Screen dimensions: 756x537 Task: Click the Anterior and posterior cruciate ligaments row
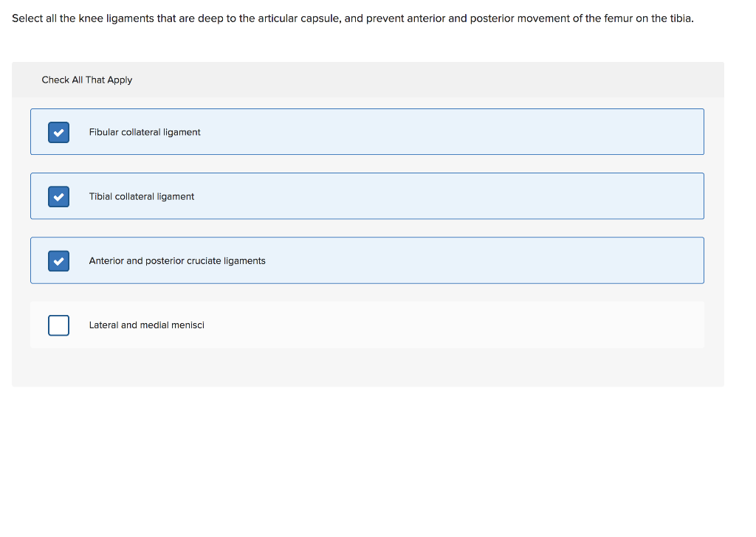click(367, 260)
